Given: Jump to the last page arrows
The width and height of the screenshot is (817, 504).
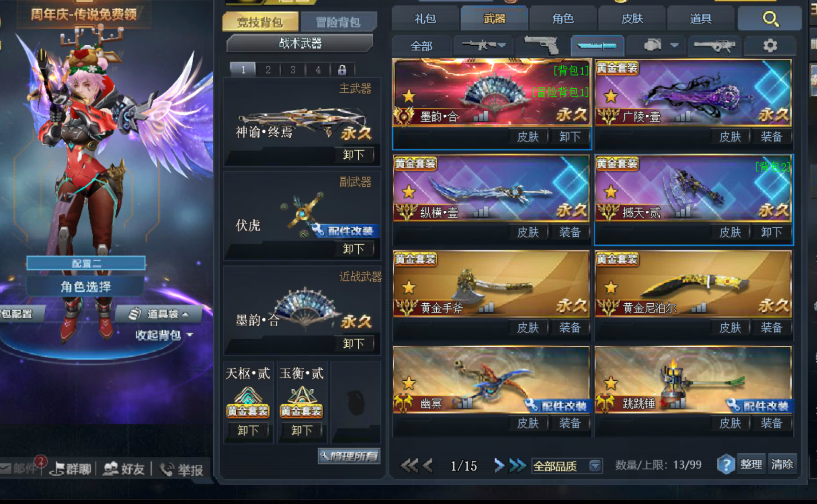Looking at the screenshot, I should (517, 465).
